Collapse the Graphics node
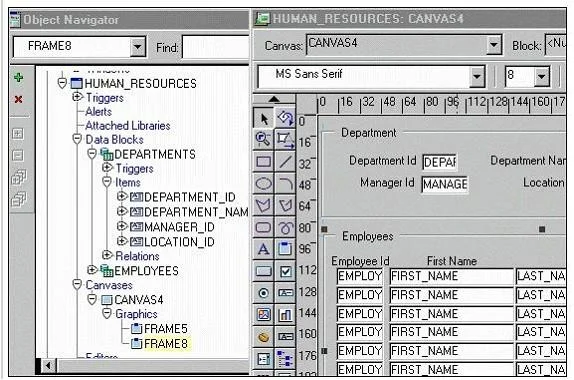574x380 pixels. (107, 314)
